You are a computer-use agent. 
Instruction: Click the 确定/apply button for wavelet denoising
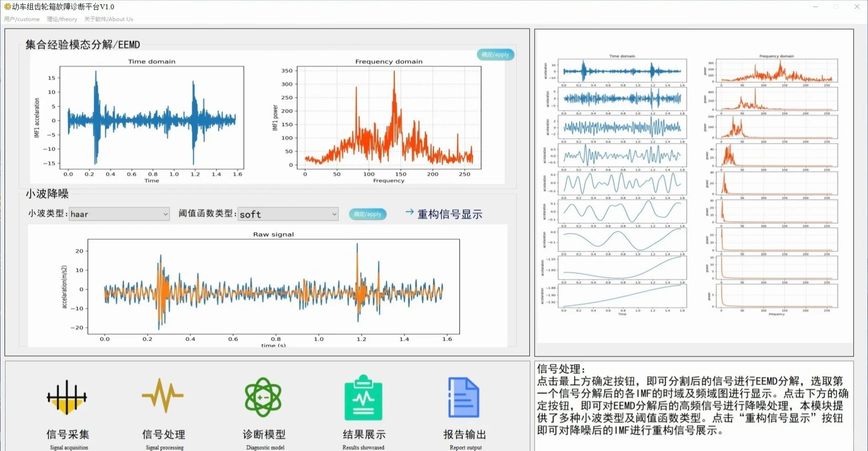click(367, 214)
